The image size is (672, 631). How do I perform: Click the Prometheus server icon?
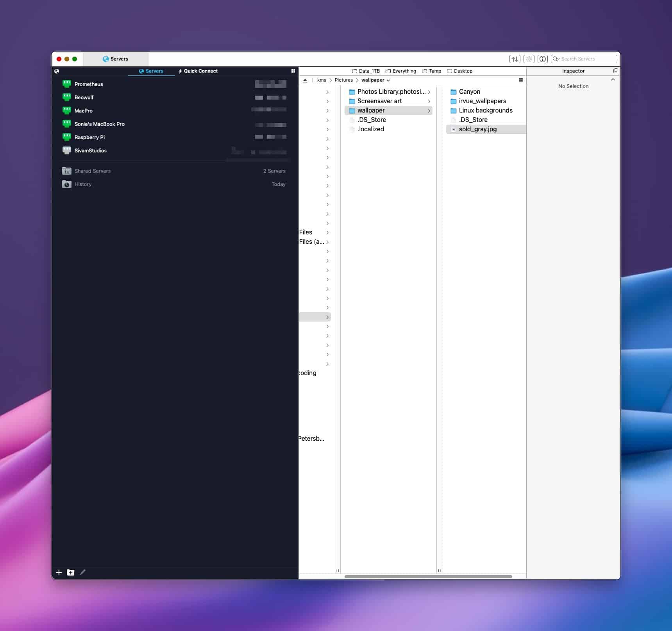(x=67, y=84)
